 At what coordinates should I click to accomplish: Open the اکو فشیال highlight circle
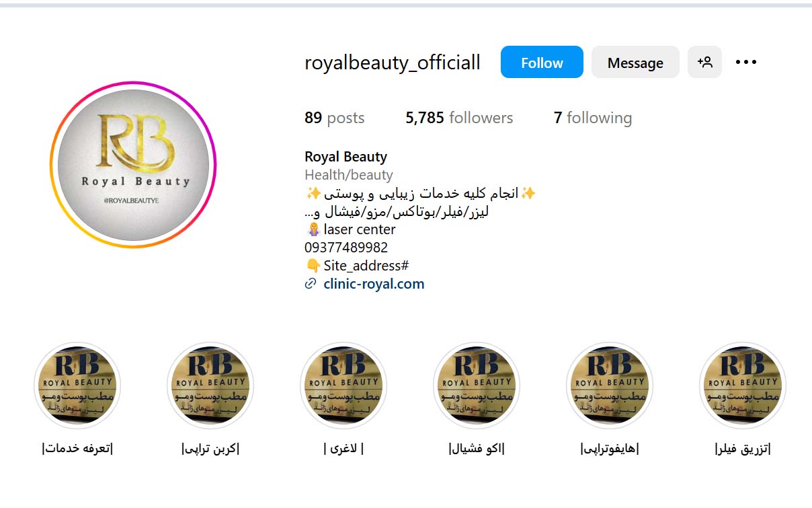[x=477, y=386]
